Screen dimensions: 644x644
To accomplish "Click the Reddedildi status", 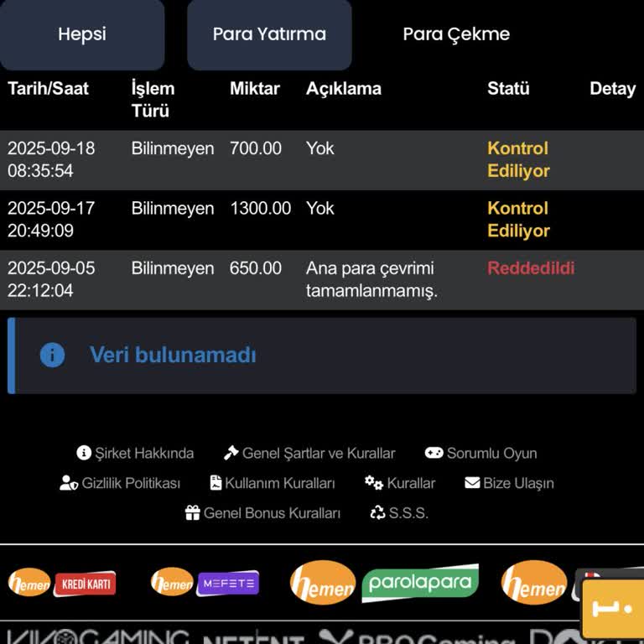I will point(531,268).
